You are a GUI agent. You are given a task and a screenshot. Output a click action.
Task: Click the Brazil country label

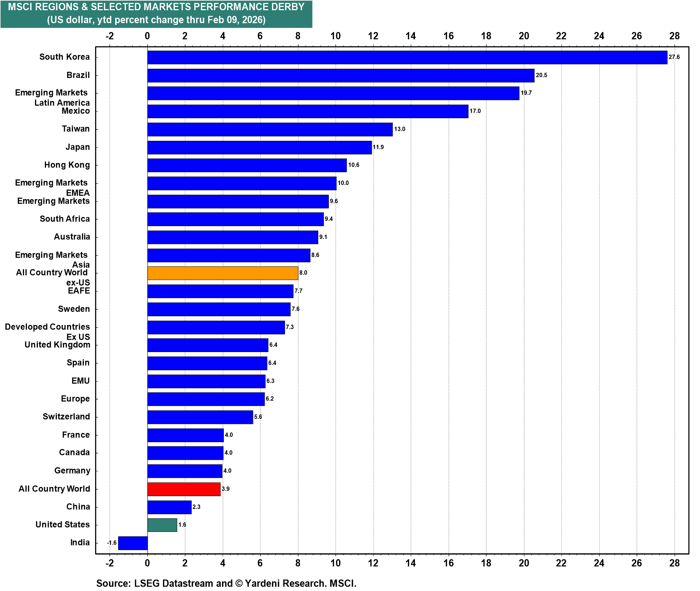click(x=78, y=75)
